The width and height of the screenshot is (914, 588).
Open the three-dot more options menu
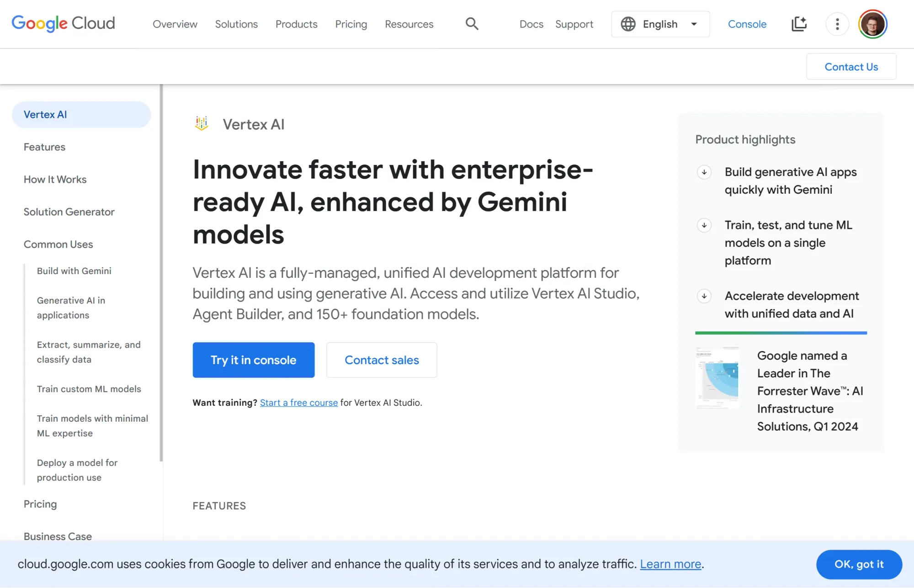837,24
